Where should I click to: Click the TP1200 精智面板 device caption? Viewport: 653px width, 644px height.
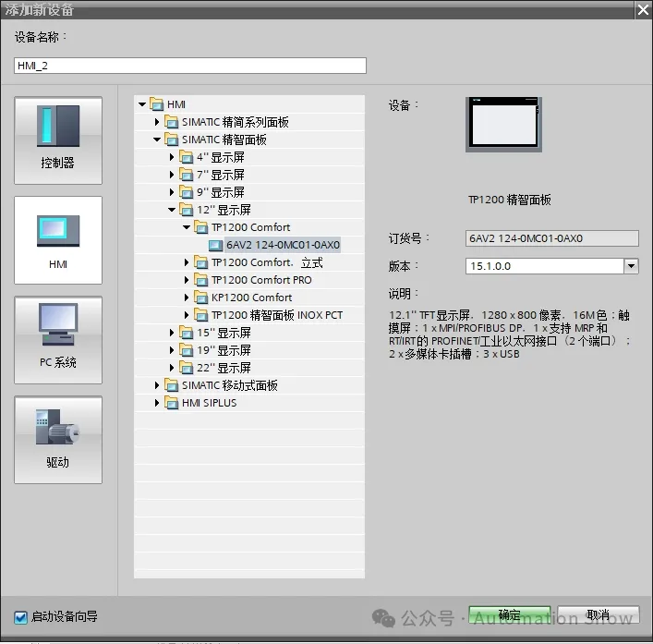(510, 200)
